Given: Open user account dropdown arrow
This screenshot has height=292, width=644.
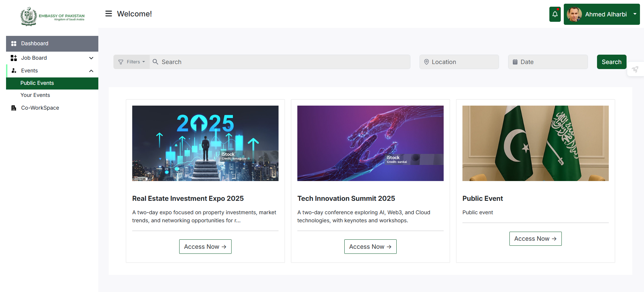Looking at the screenshot, I should 635,14.
